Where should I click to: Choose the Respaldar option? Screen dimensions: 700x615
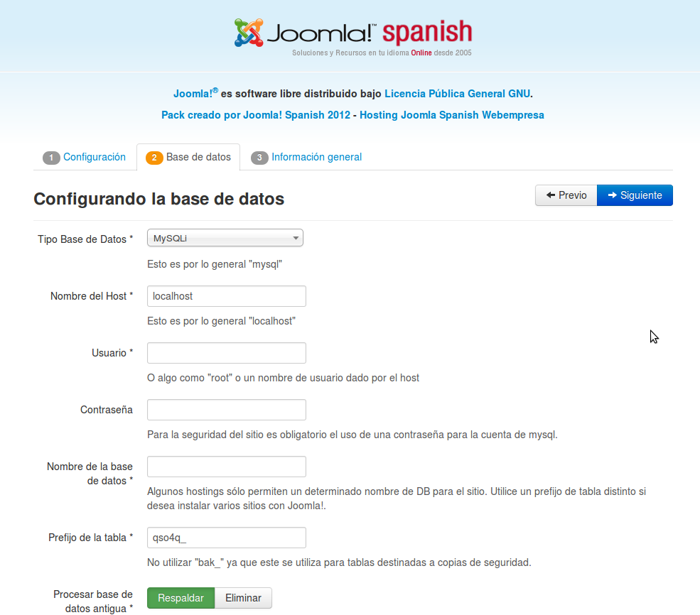(181, 598)
